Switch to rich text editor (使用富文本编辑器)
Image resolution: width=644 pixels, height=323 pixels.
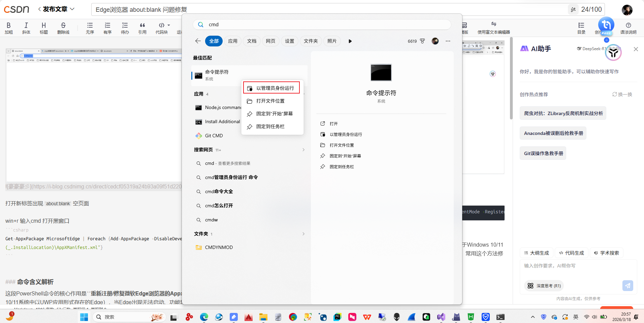click(x=494, y=28)
